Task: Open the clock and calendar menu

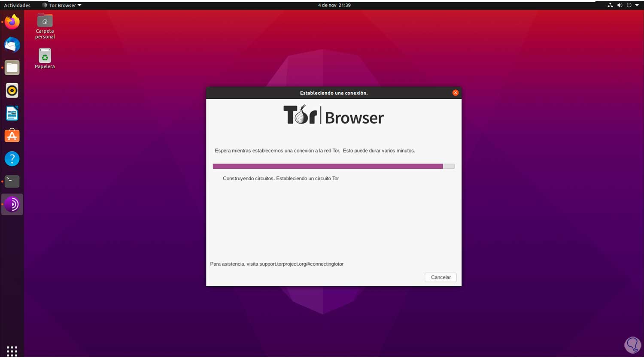Action: pos(334,5)
